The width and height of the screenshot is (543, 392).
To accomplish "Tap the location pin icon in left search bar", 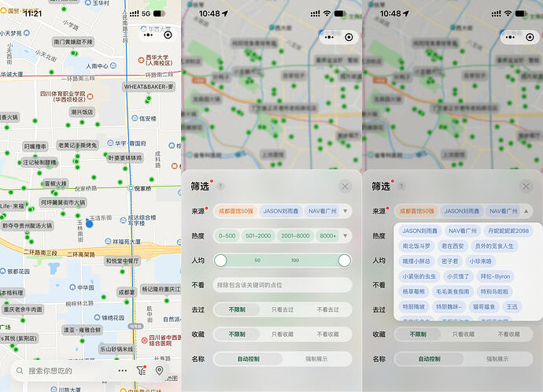I will pyautogui.click(x=159, y=371).
